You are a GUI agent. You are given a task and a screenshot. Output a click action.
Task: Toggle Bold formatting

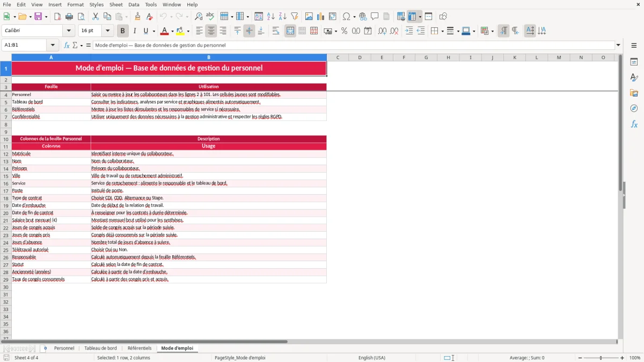(123, 31)
